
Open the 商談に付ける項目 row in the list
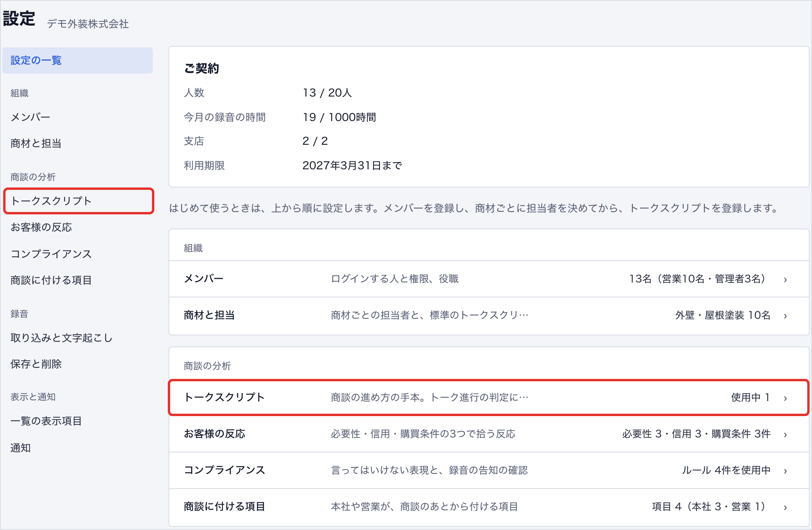(489, 507)
